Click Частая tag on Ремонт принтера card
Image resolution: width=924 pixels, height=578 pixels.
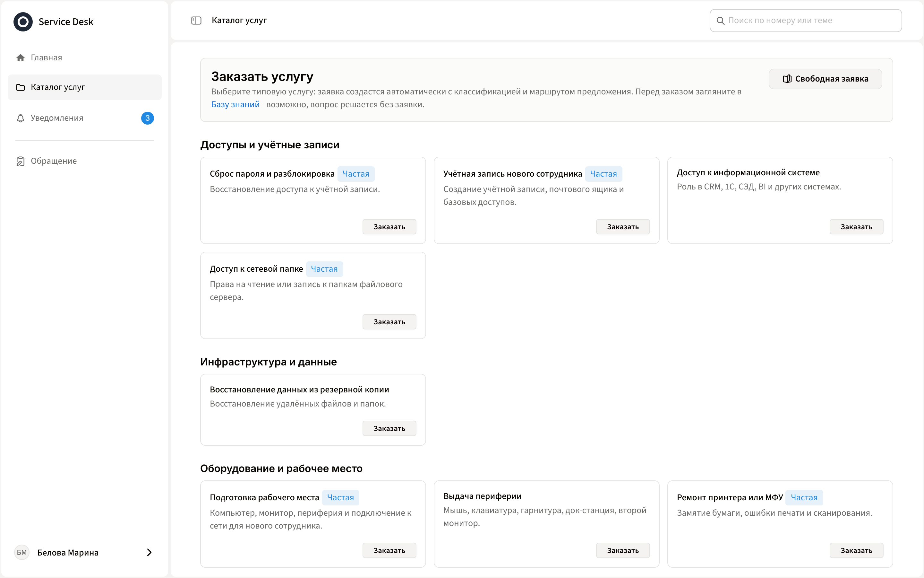coord(804,498)
